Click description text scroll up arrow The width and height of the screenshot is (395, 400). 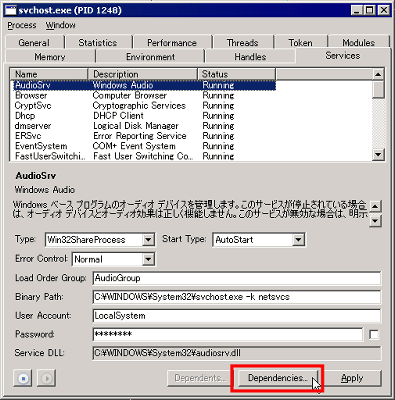pos(375,206)
